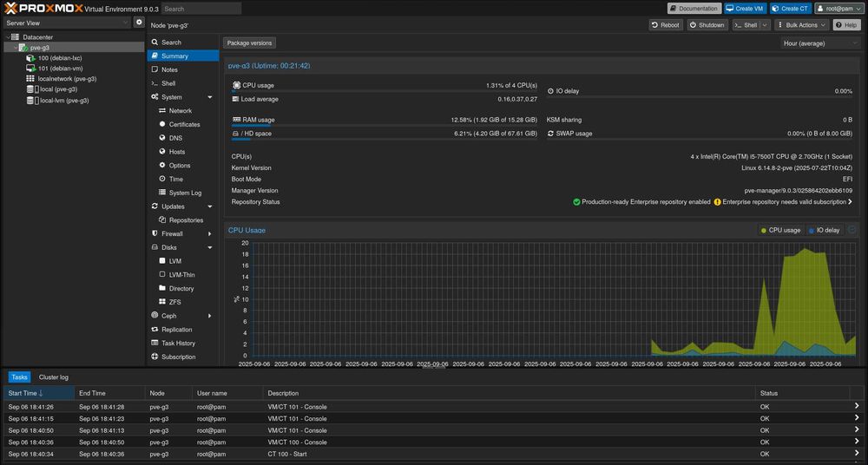Collapse the Disks group arrow
This screenshot has width=868, height=465.
(210, 247)
